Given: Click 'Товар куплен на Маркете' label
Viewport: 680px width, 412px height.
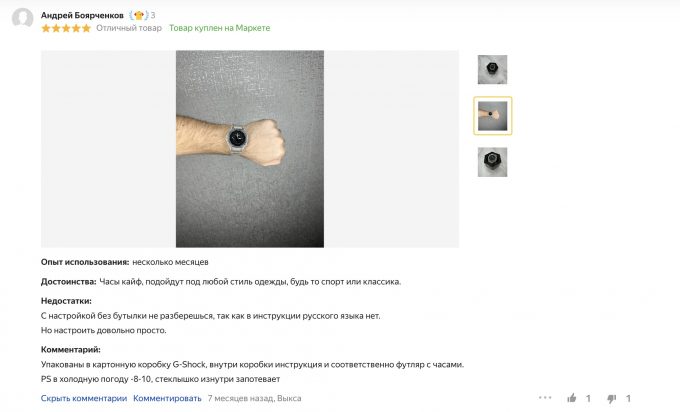Looking at the screenshot, I should [x=219, y=28].
